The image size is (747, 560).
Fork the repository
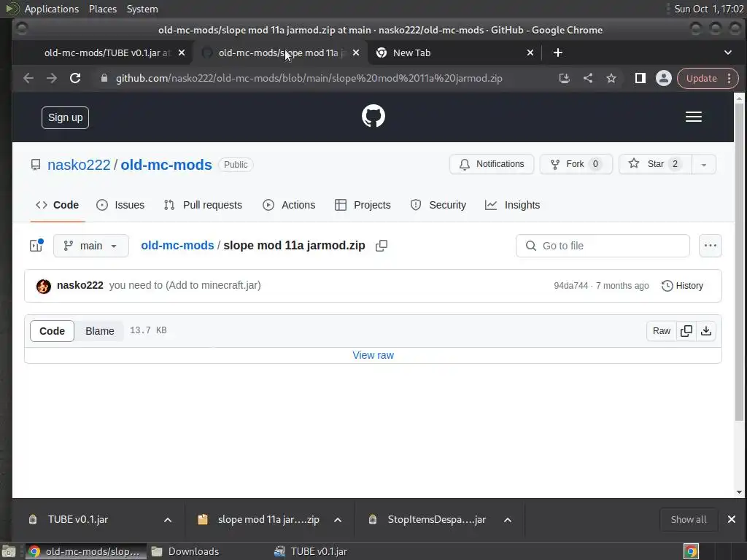576,164
